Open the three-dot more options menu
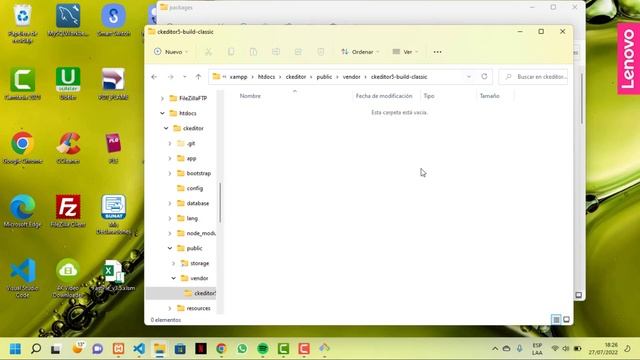 [437, 52]
